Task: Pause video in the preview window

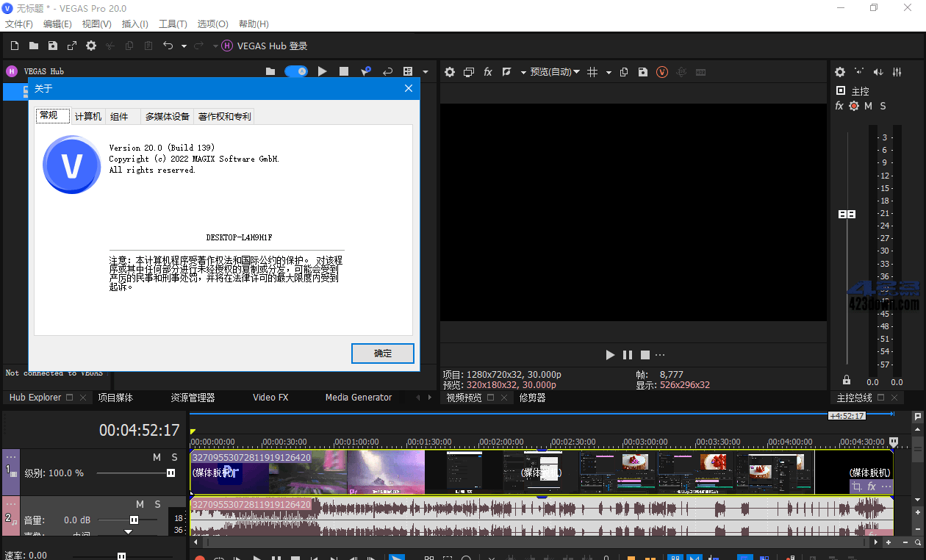Action: click(x=628, y=355)
